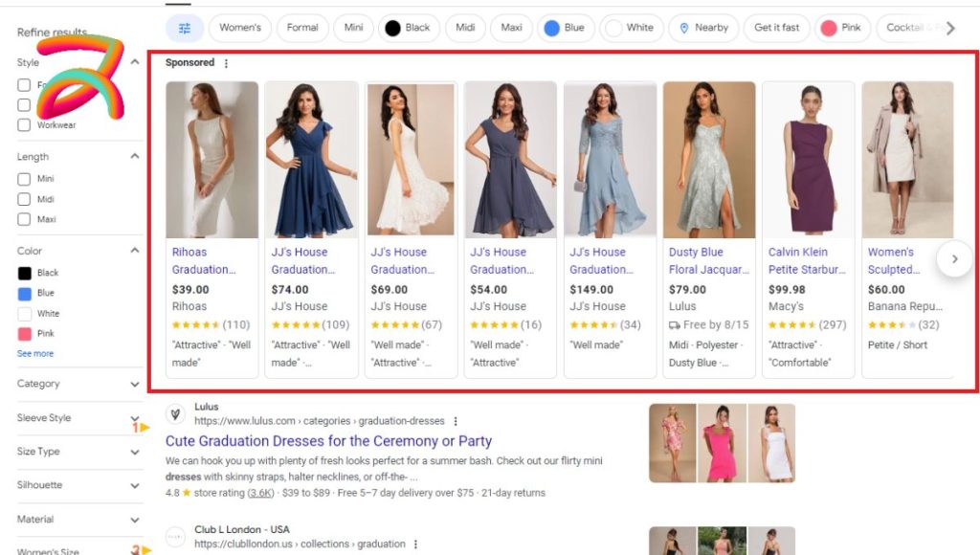Open Calvin Klein Petite Starburst listing
Screen dimensions: 980x555
pos(807,260)
